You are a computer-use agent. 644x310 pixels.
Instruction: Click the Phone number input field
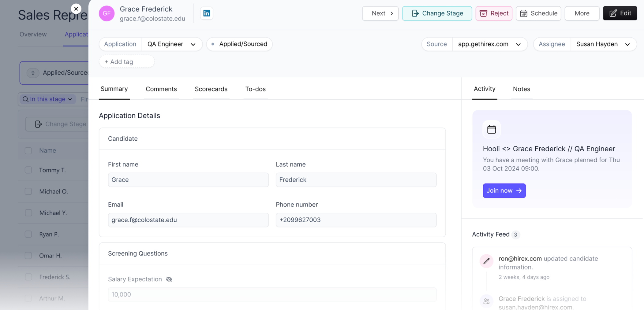coord(356,220)
